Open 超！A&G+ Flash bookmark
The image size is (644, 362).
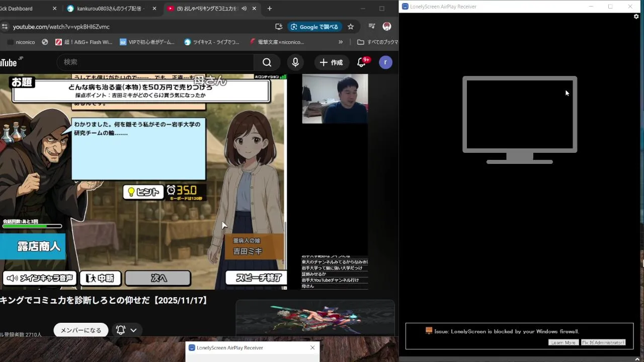coord(84,42)
